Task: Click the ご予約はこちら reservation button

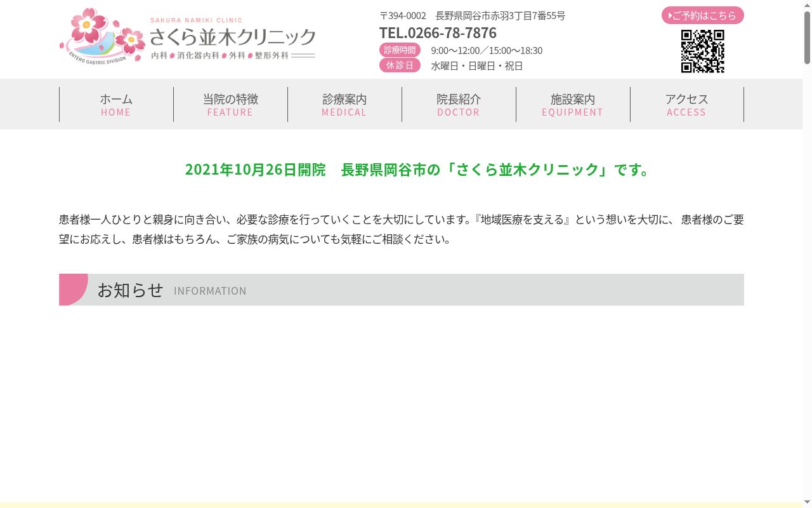Action: (x=703, y=15)
